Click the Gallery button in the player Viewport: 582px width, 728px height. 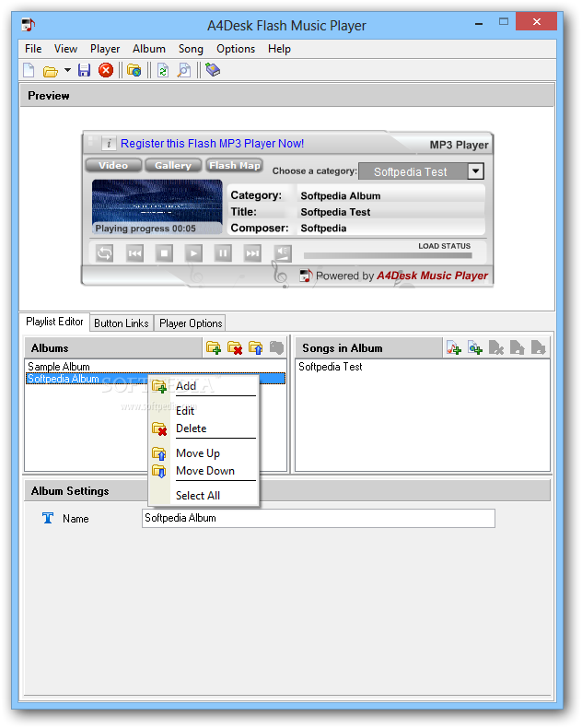172,165
